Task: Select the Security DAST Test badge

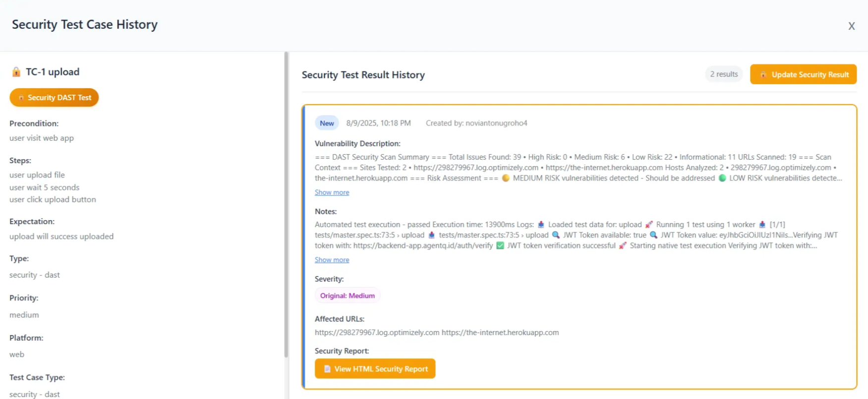Action: click(54, 97)
